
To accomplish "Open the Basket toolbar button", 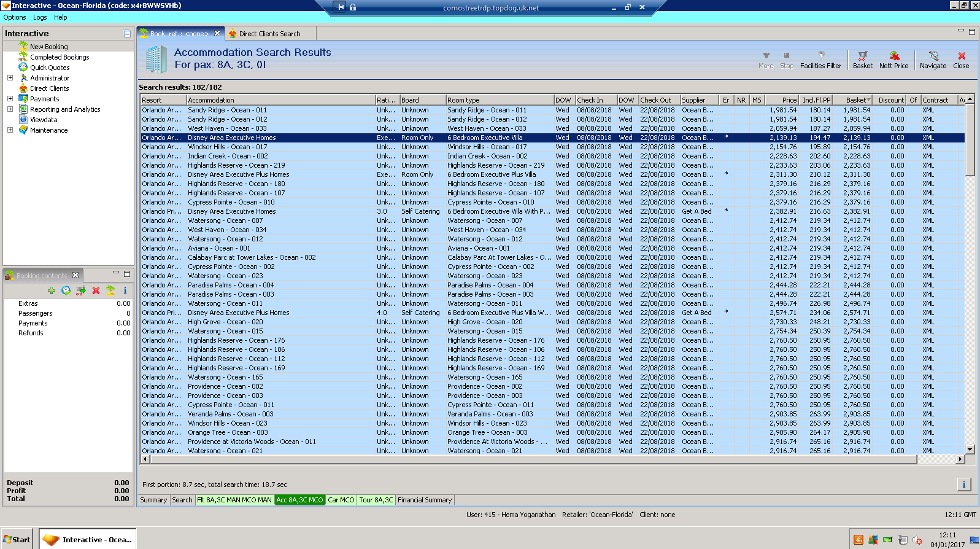I will 862,60.
